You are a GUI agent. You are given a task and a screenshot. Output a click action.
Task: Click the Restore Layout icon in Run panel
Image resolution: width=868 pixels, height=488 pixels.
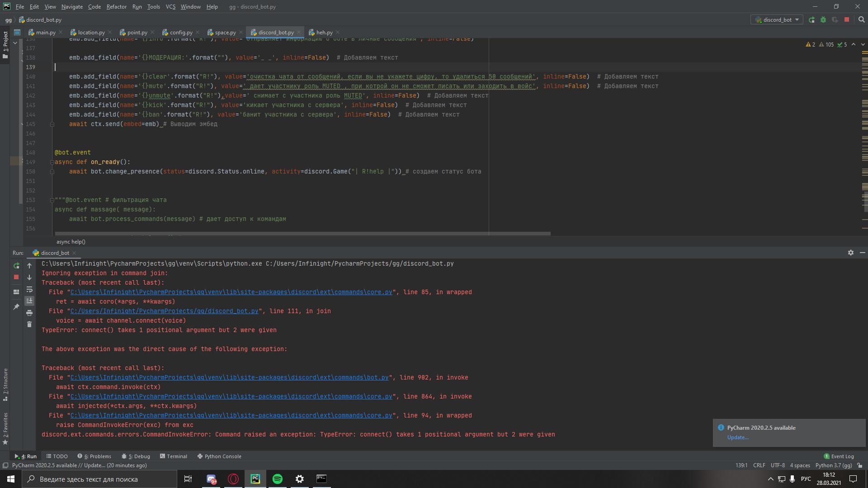coord(16,292)
